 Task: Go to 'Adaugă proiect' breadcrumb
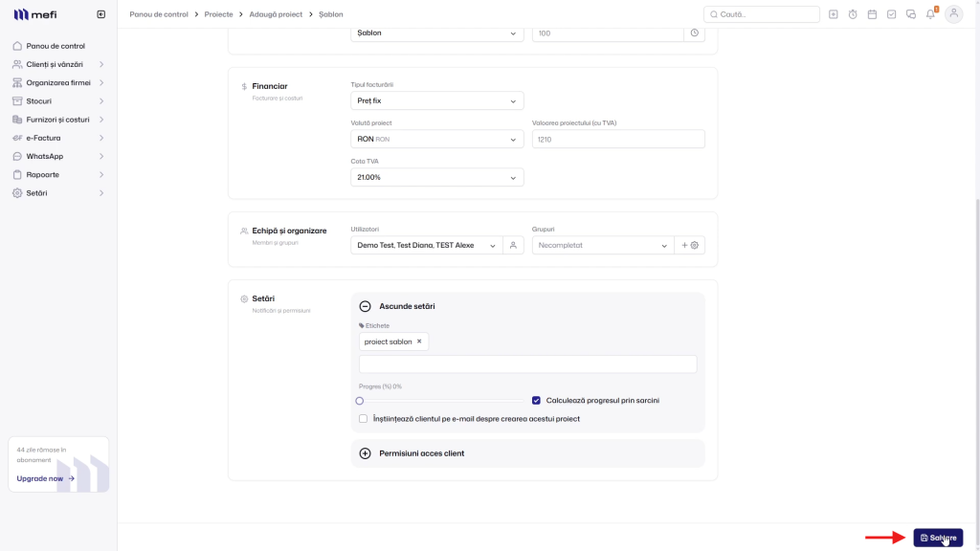(276, 14)
